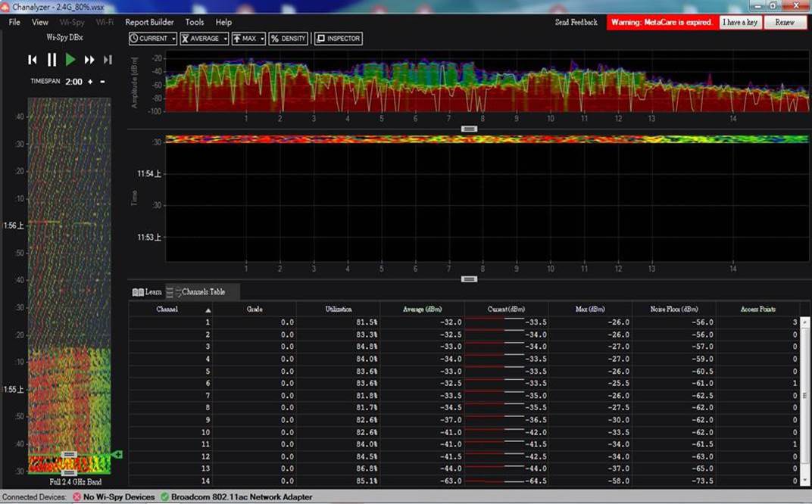Click the Broadcom network adapter status icon
The height and width of the screenshot is (504, 812).
coord(164,496)
